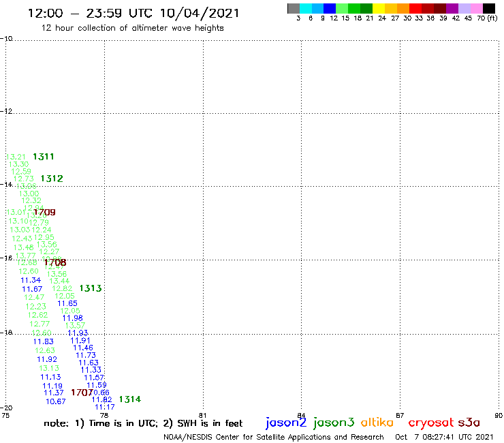Click the wave height value 13.00
Screen dimensions: 504x443
tap(29, 194)
